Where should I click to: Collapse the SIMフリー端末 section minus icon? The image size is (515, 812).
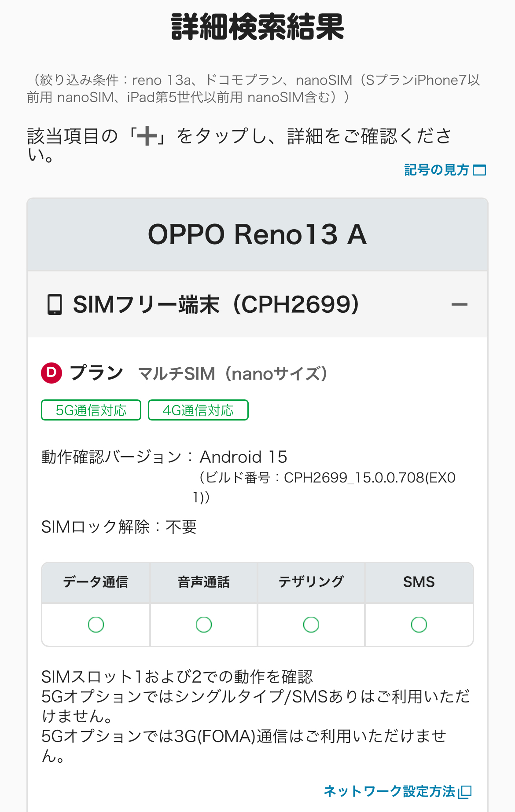coord(459,304)
